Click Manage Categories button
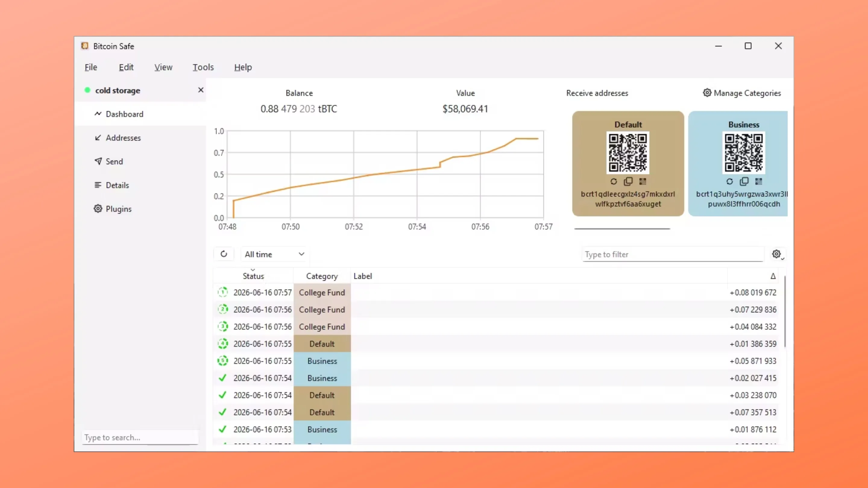This screenshot has height=488, width=868. click(x=742, y=93)
